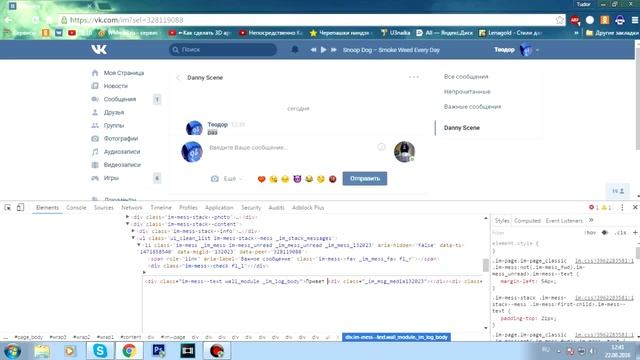Select Все сообщения filter
The width and height of the screenshot is (640, 360).
466,77
